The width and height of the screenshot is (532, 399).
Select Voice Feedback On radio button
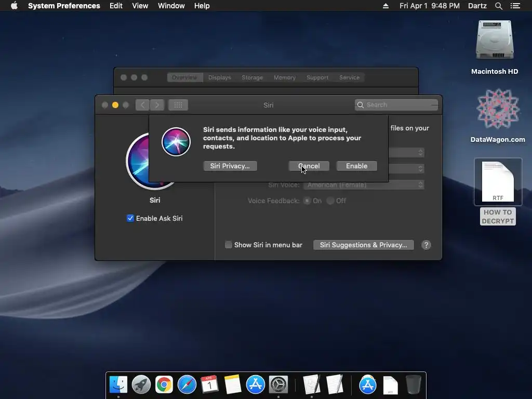pyautogui.click(x=307, y=201)
